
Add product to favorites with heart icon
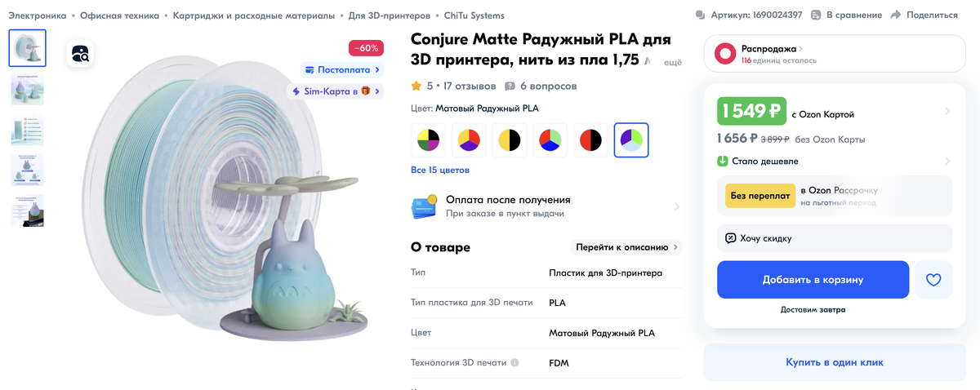click(933, 280)
